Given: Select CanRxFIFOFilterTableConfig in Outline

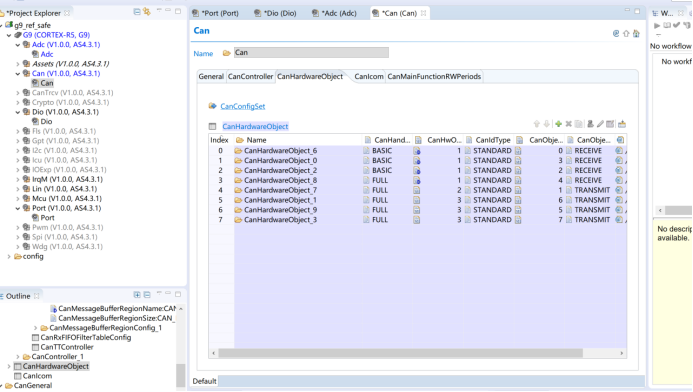Looking at the screenshot, I should 86,338.
